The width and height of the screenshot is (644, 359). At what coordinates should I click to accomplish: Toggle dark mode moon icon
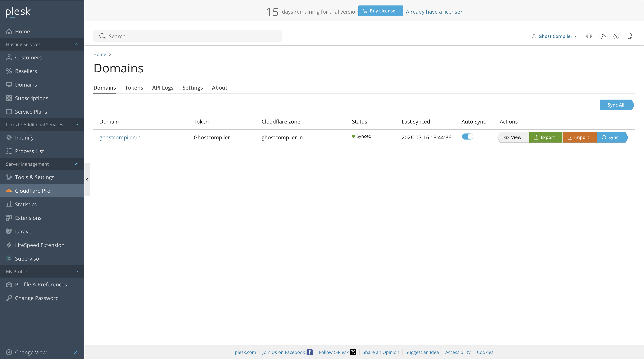(630, 36)
